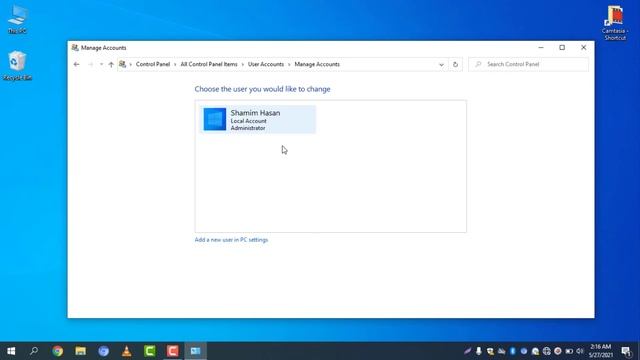
Task: Open green Camtasia icon on taskbar
Action: 149,351
